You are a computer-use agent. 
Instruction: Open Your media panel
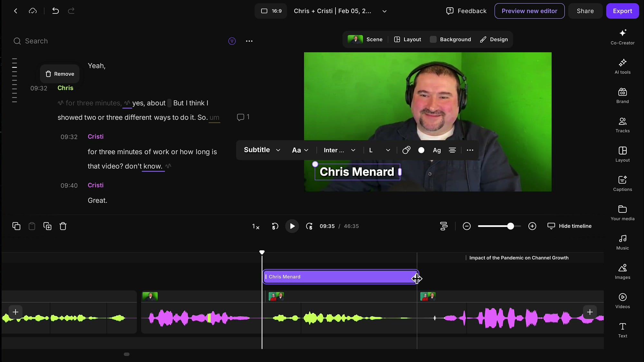(622, 212)
